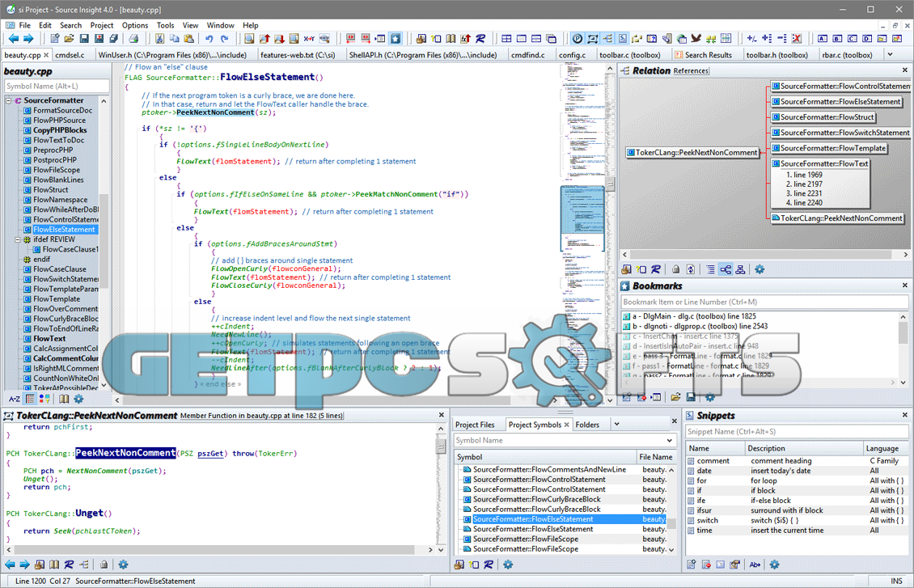Image resolution: width=914 pixels, height=588 pixels.
Task: Redo the last edit
Action: [224, 39]
